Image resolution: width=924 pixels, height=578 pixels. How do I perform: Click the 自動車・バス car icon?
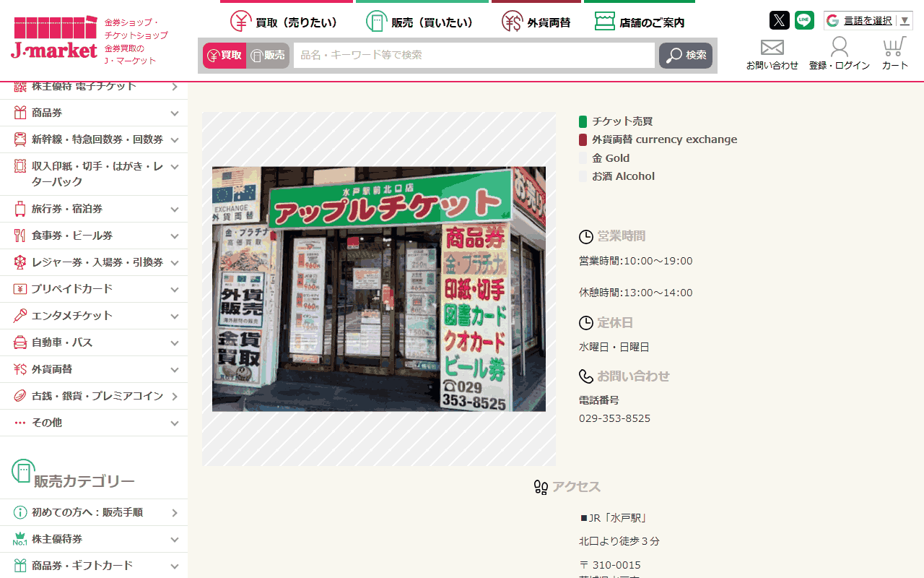(x=20, y=342)
